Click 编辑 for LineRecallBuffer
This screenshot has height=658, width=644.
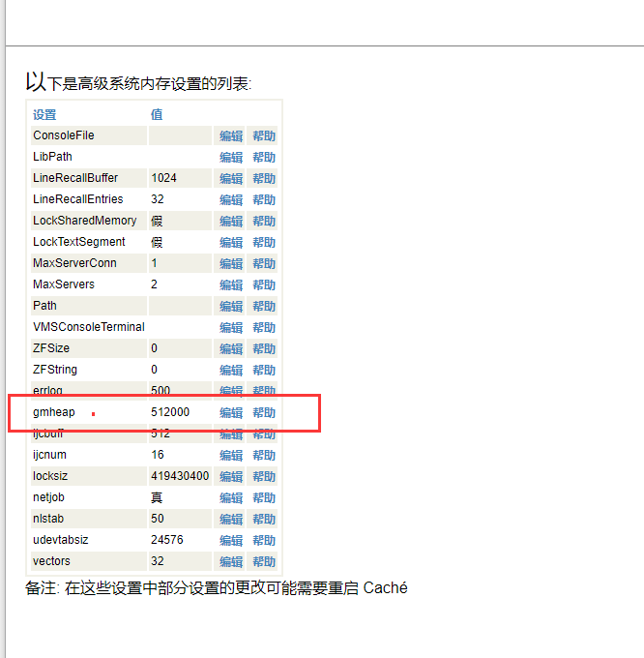tap(230, 179)
